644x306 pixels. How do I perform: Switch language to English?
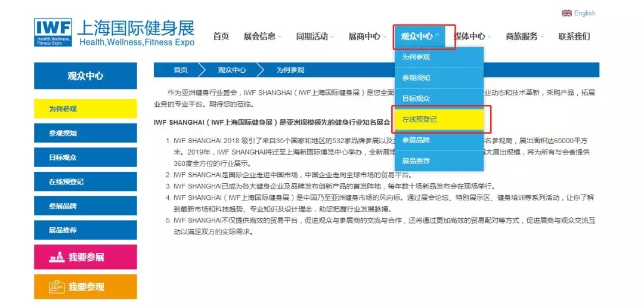tap(584, 13)
